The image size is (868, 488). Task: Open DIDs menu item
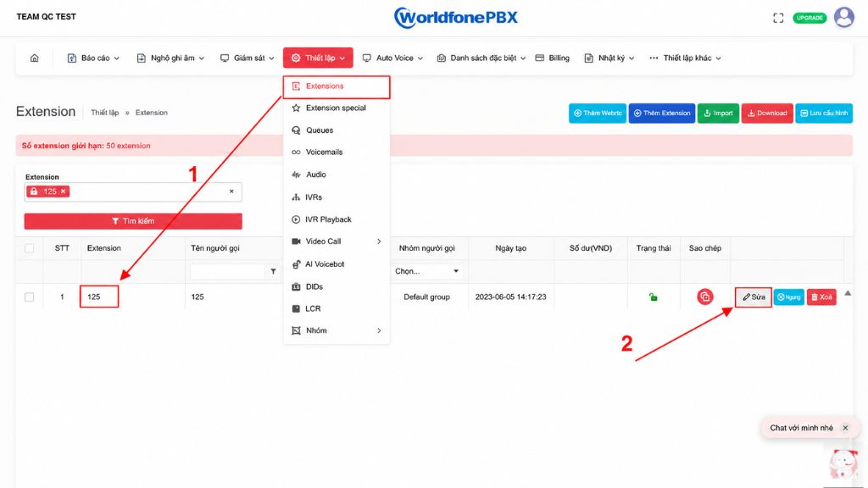tap(337, 286)
